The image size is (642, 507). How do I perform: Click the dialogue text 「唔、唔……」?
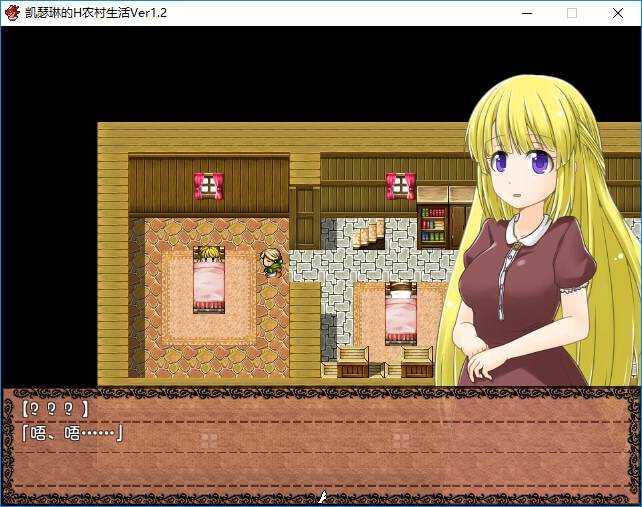[x=72, y=433]
